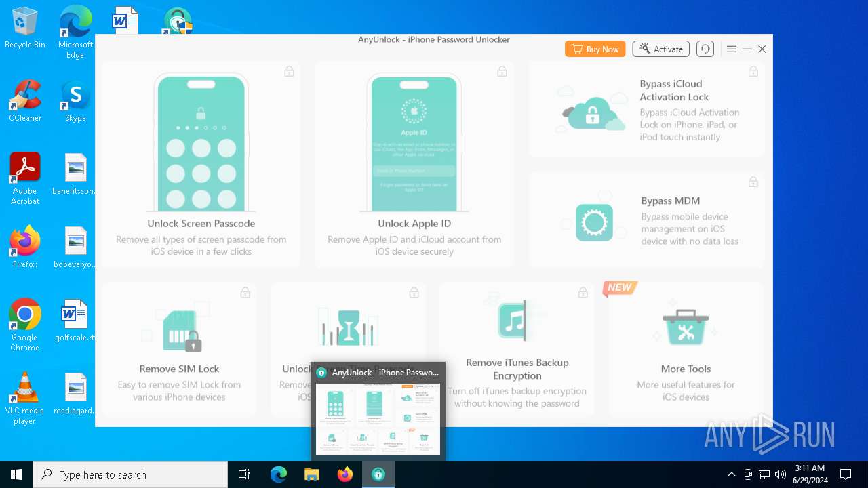868x488 pixels.
Task: Select golfscale.rtf desktop file
Action: click(x=75, y=321)
